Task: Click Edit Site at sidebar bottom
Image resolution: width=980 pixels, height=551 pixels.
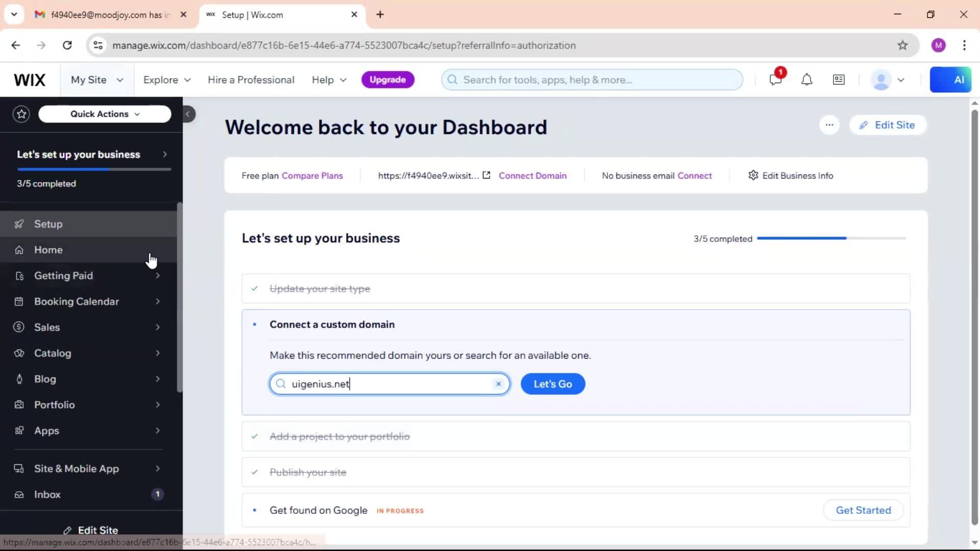Action: [91, 530]
